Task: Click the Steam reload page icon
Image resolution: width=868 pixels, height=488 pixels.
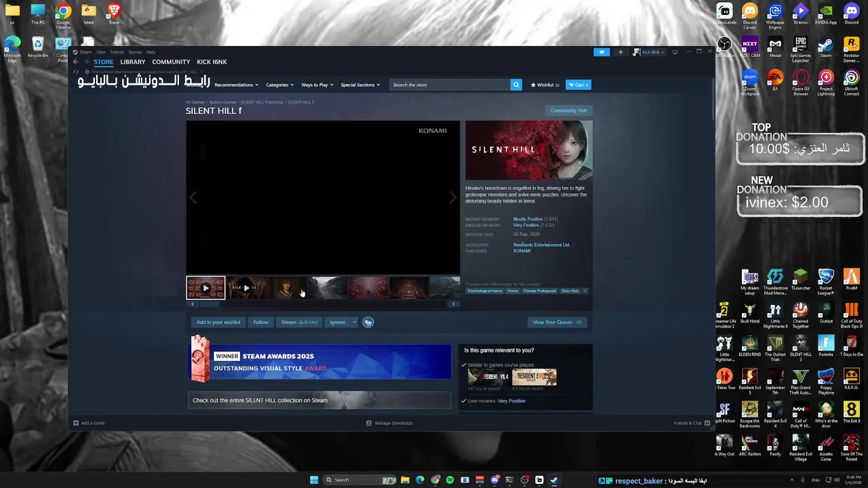Action: click(x=75, y=72)
